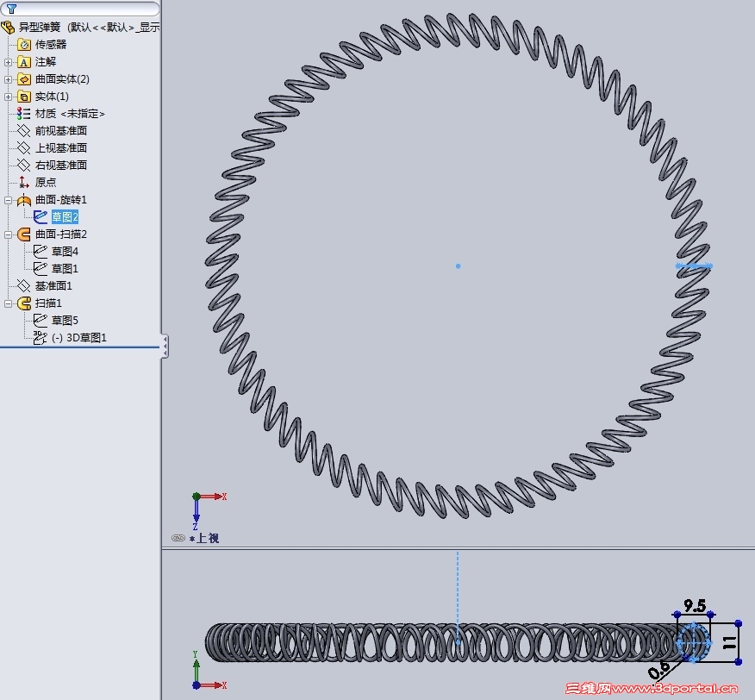Viewport: 755px width, 700px height.
Task: Click the *上视 view name label
Action: pos(204,539)
